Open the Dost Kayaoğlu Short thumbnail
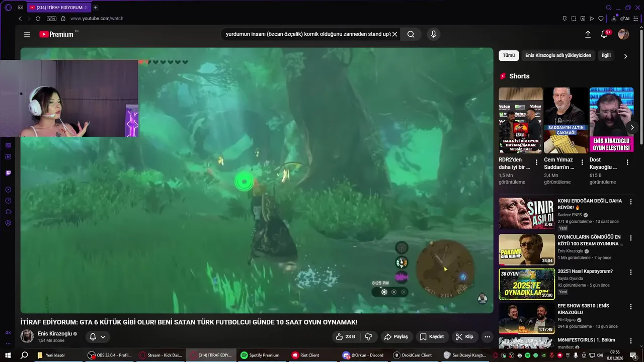 [x=611, y=120]
